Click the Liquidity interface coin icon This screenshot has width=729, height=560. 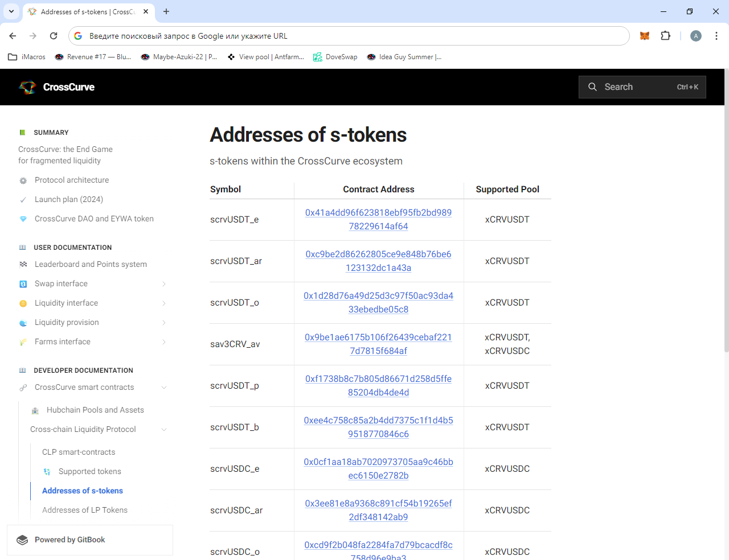coord(23,303)
